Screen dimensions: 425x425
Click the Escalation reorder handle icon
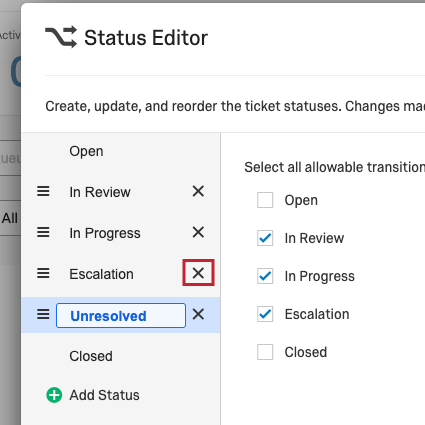coord(43,273)
